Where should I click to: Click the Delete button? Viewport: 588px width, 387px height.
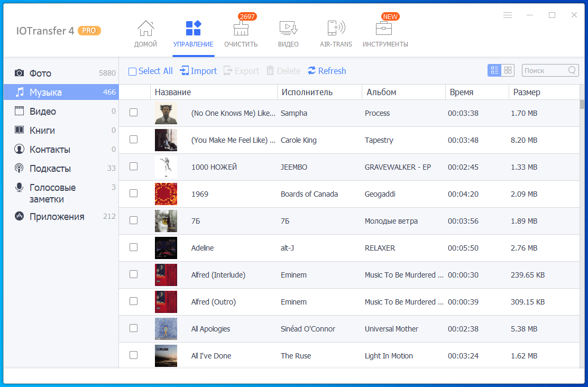pos(283,71)
